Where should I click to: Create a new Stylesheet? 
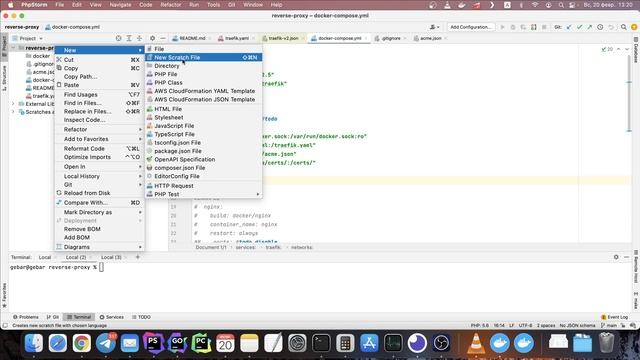tap(203, 118)
